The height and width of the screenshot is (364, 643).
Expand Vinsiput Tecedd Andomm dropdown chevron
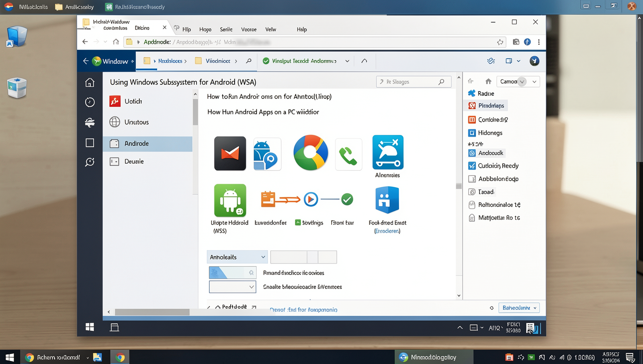347,61
